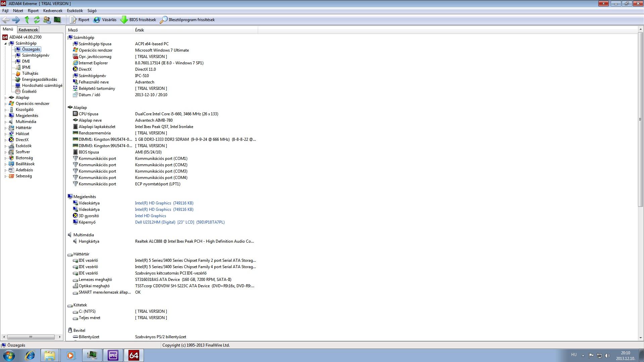Screen dimensions: 644x362
Task: Click the Riport toolbar button
Action: 79,20
